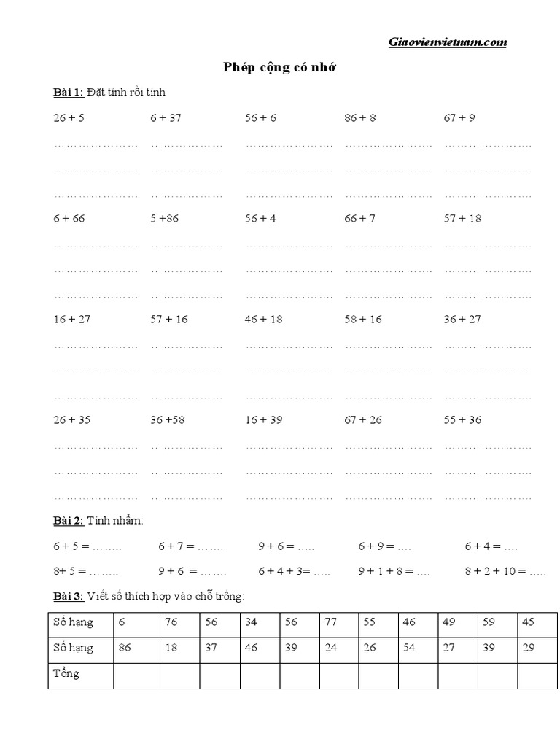Select the "36 +58" problem
The image size is (560, 747).
168,419
